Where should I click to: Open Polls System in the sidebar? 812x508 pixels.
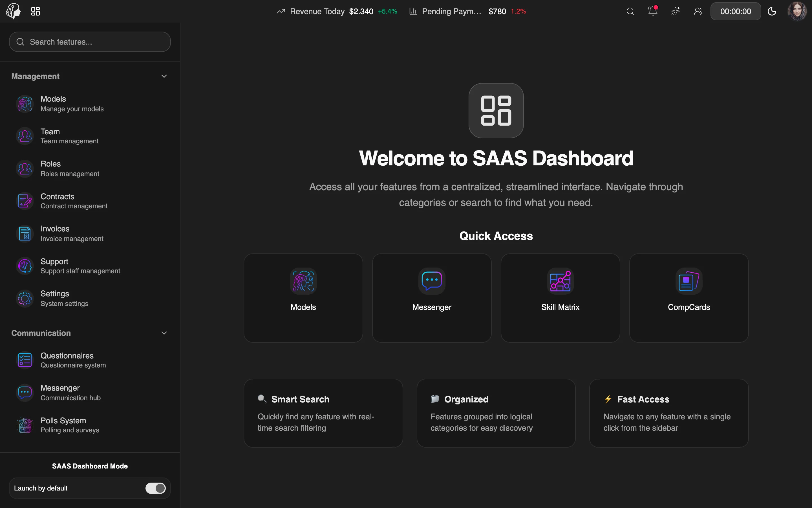[x=90, y=425]
